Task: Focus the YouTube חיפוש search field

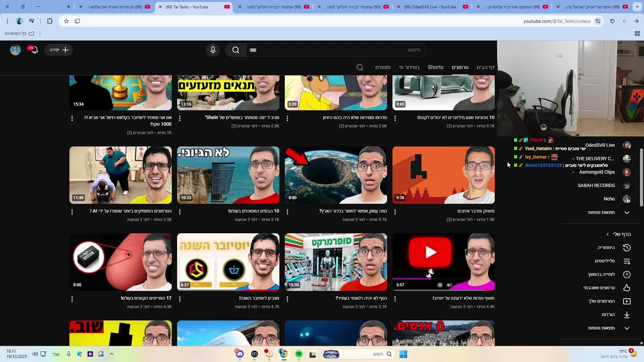Action: click(336, 50)
